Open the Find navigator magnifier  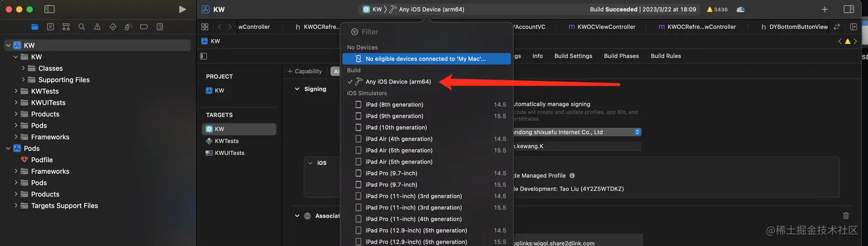tap(82, 27)
